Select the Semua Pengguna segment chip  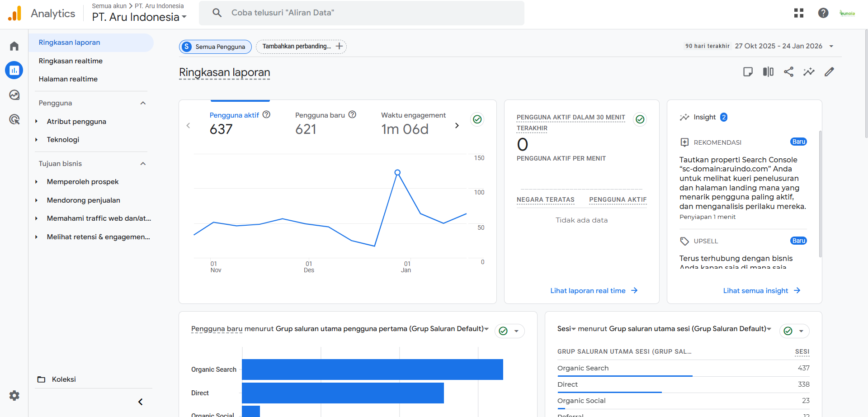click(215, 47)
